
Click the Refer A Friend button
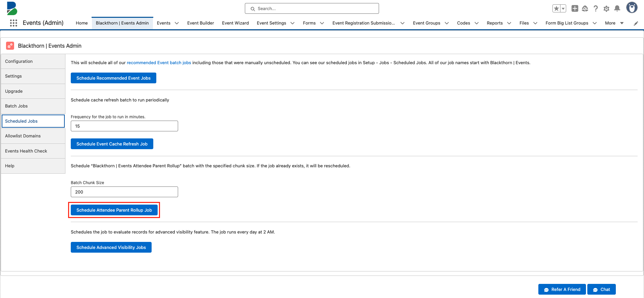[562, 289]
